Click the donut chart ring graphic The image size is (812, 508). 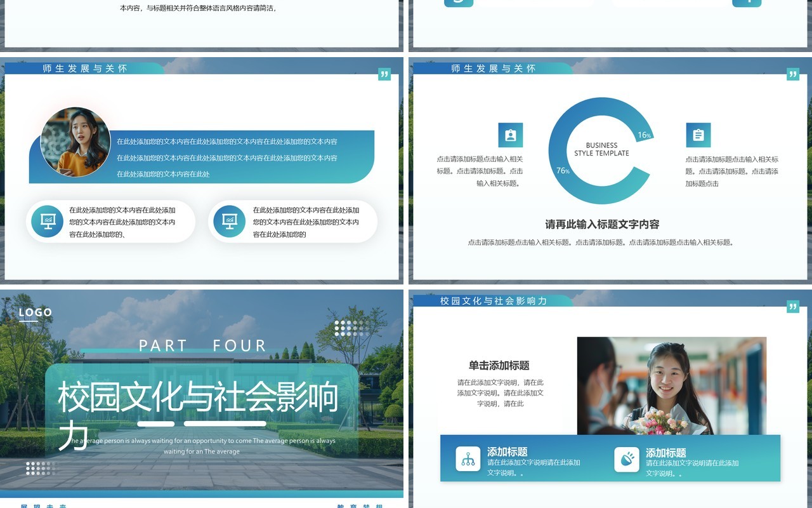pos(600,150)
